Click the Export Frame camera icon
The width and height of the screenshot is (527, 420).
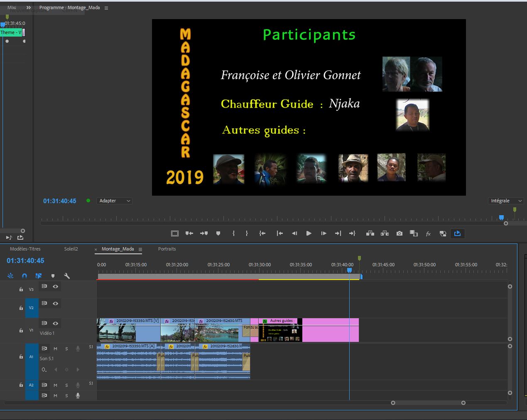click(x=399, y=233)
